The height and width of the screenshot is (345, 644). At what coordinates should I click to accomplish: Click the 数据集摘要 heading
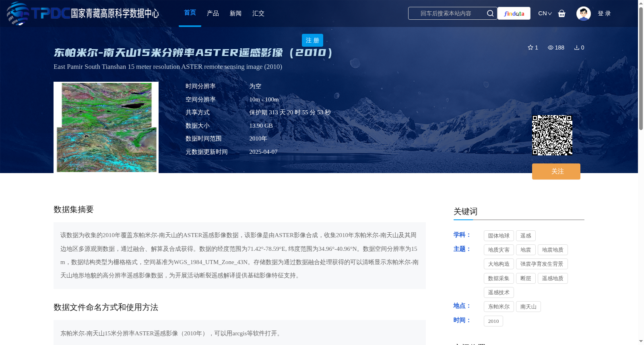[x=74, y=209]
